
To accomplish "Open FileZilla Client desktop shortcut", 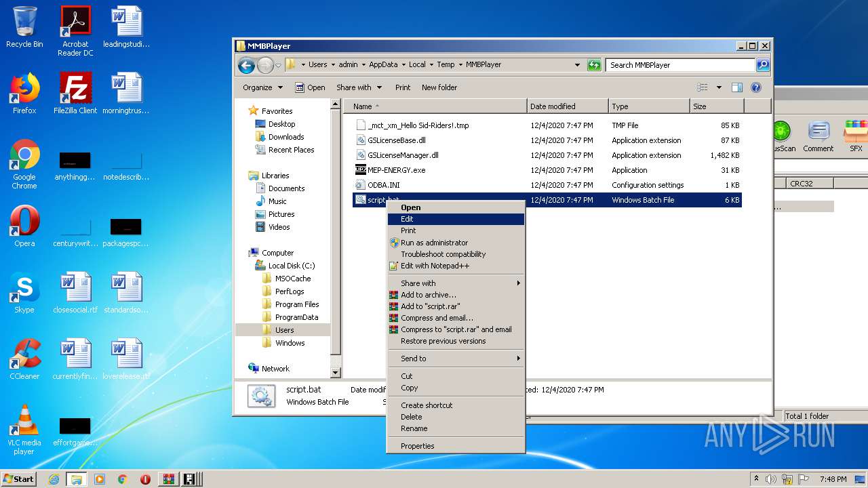I will coord(75,93).
